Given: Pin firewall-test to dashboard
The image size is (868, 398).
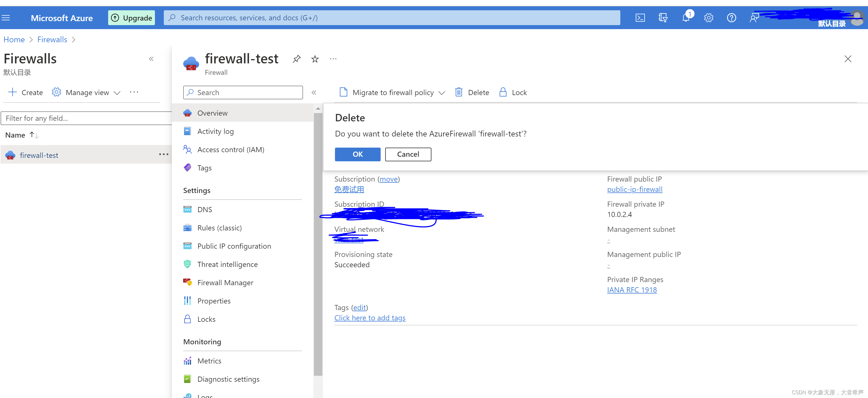Looking at the screenshot, I should [296, 59].
